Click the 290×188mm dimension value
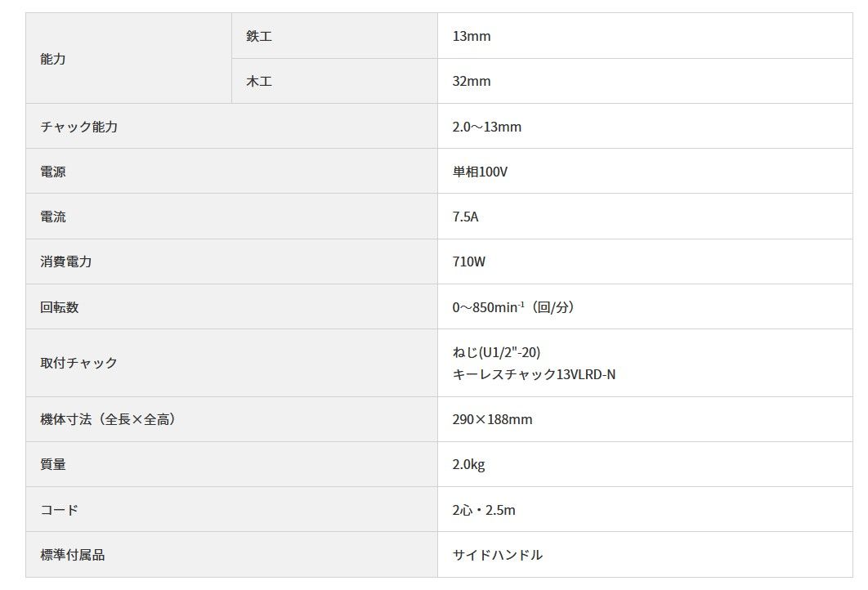This screenshot has height=590, width=868. coord(492,419)
